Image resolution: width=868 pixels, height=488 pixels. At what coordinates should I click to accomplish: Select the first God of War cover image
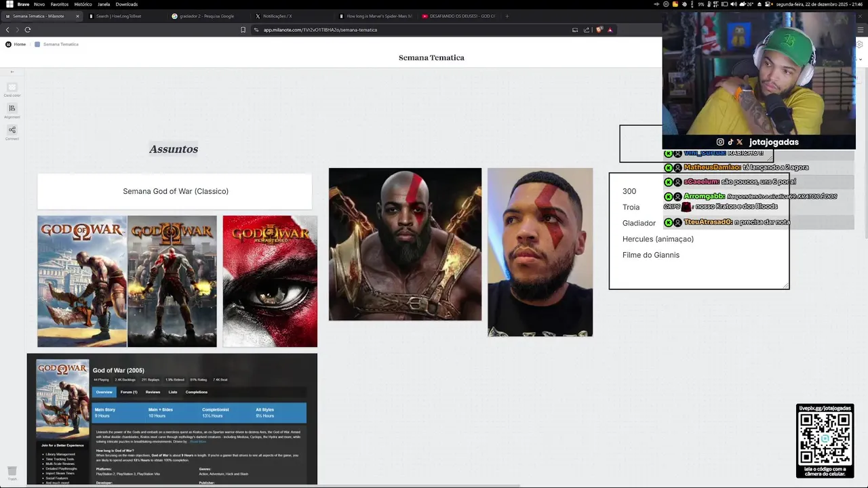pyautogui.click(x=82, y=281)
